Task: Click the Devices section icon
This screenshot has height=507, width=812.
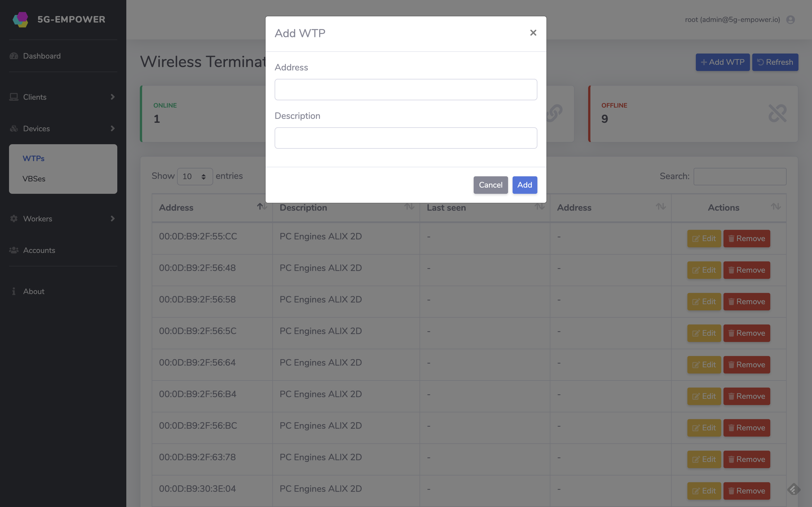Action: (13, 128)
